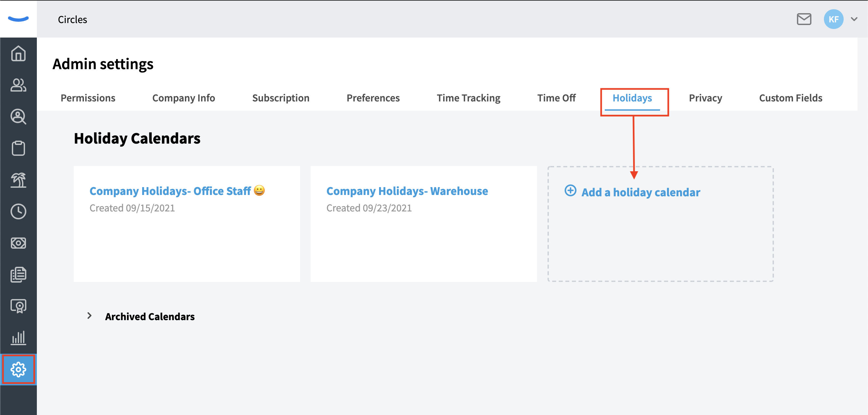Viewport: 868px width, 415px height.
Task: Open the certificate training icon
Action: pos(18,306)
